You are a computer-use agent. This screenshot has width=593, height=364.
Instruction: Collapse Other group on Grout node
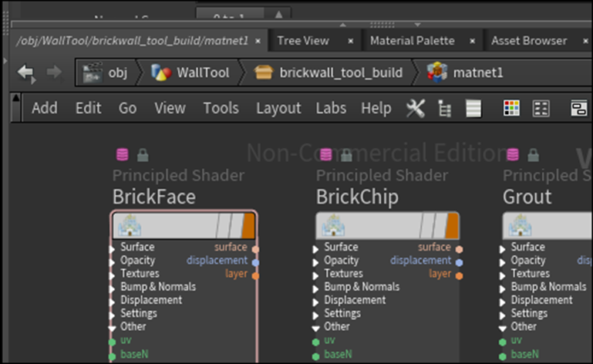coord(502,328)
